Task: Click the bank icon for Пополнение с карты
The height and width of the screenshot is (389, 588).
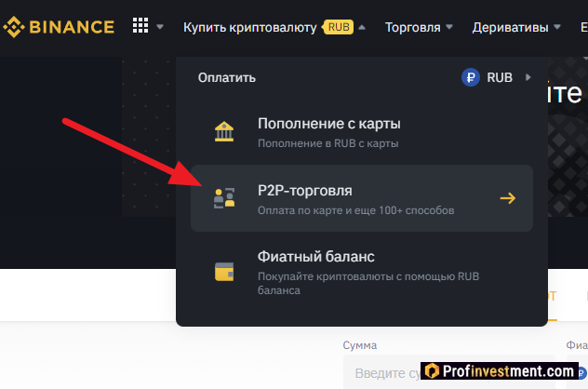Action: click(x=224, y=131)
